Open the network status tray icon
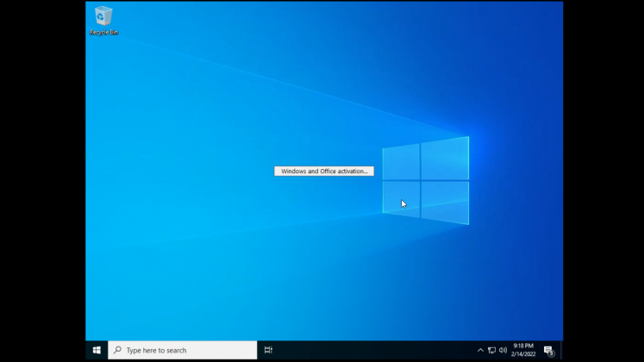 [491, 350]
